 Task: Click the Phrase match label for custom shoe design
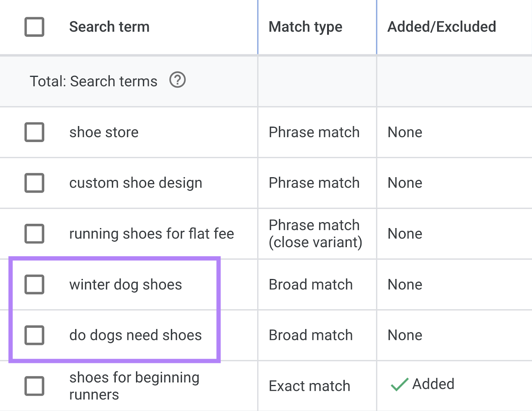click(314, 183)
